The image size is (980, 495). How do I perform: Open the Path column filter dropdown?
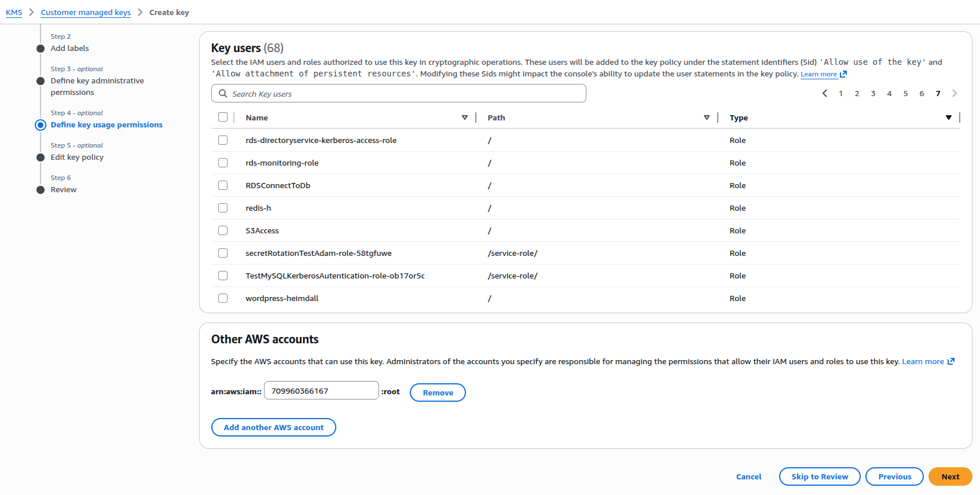[707, 117]
